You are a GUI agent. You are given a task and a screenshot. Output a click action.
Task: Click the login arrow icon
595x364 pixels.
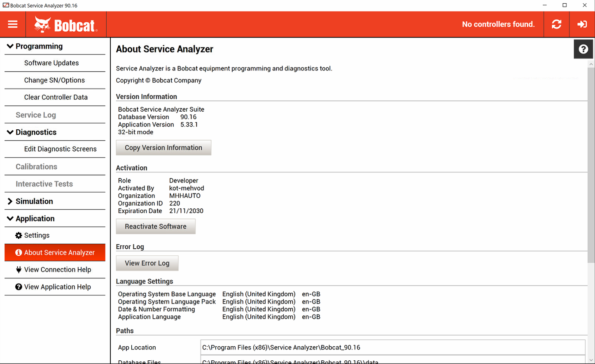click(582, 24)
